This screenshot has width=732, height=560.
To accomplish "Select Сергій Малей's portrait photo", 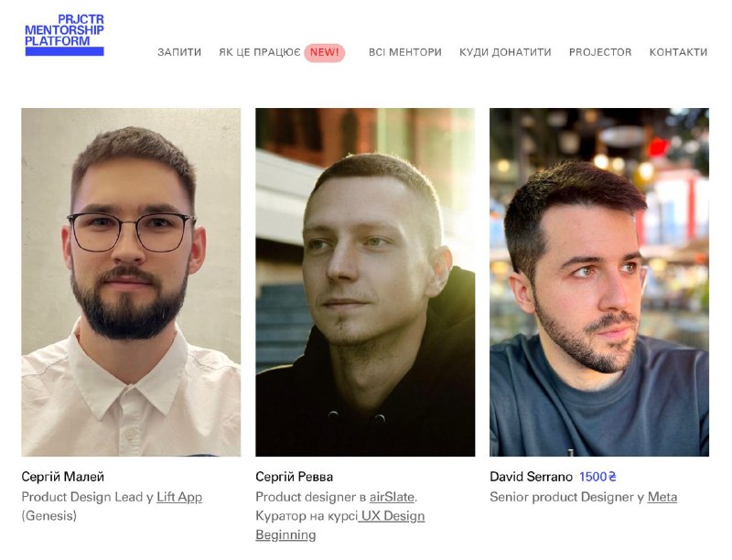I will tap(131, 283).
